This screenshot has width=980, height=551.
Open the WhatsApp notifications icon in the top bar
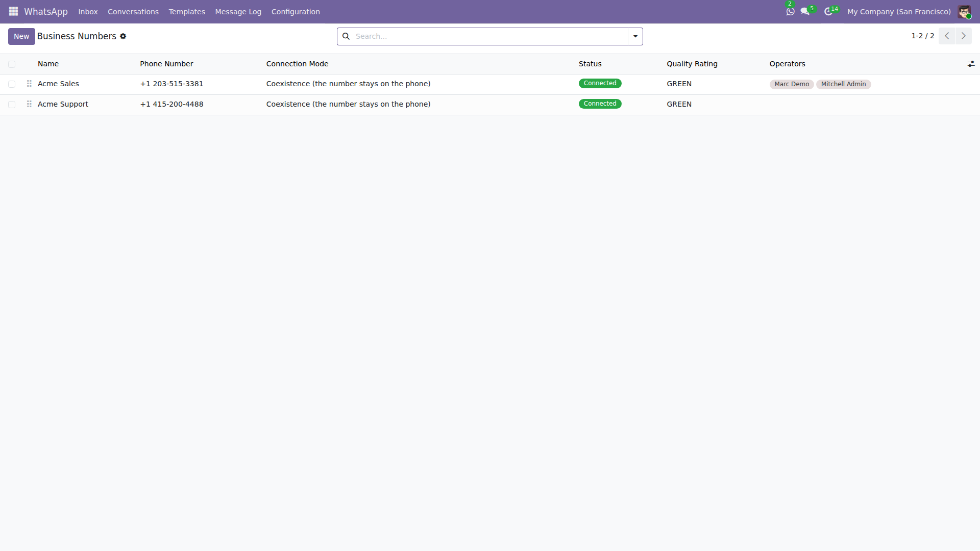click(790, 11)
